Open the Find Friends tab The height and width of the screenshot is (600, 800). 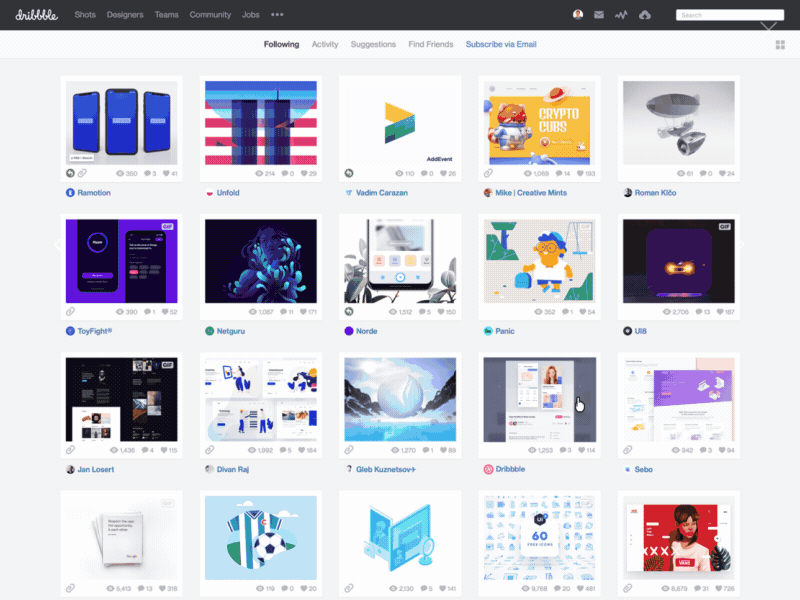[431, 44]
